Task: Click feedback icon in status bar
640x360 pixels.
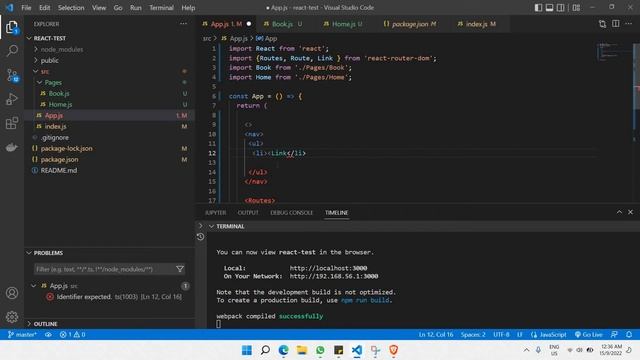Action: (x=614, y=334)
